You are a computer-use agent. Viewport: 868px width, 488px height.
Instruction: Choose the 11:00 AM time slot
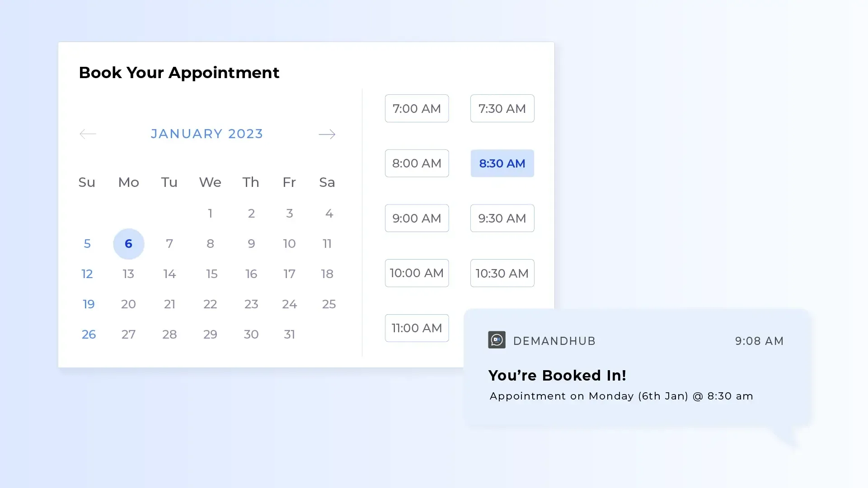point(417,328)
